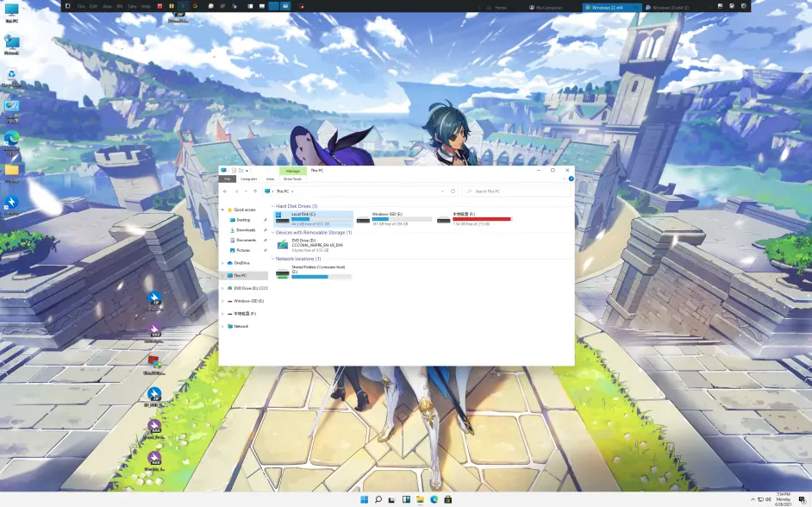Launch Microsoft Edge from the desktop

[x=11, y=142]
